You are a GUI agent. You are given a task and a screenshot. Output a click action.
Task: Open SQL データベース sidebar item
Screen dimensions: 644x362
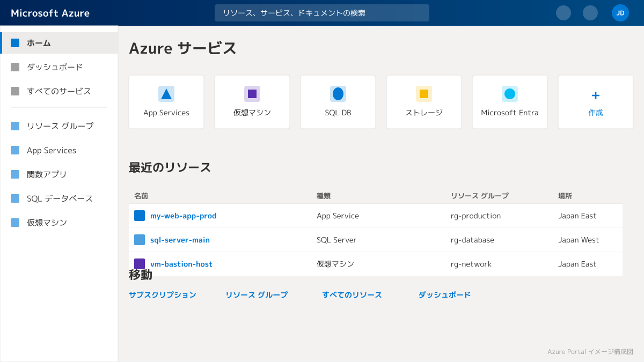[x=59, y=198]
